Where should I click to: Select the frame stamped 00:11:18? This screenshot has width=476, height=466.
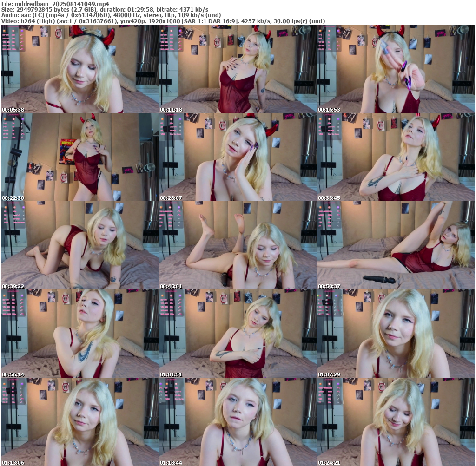coord(238,69)
